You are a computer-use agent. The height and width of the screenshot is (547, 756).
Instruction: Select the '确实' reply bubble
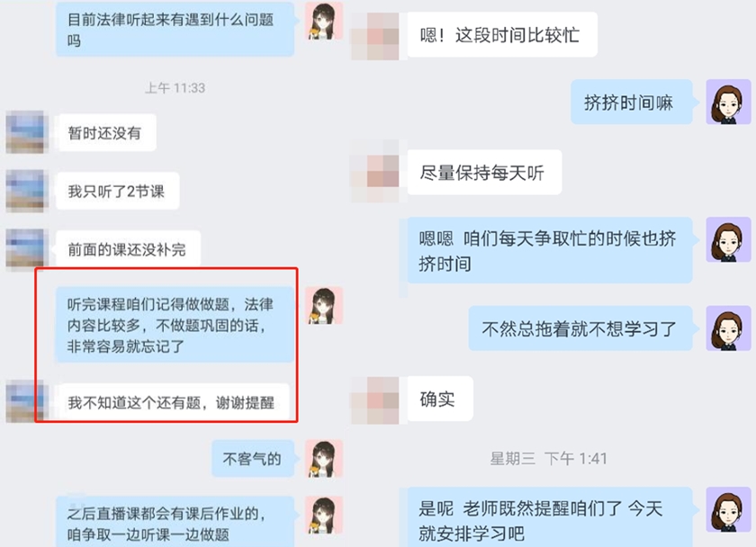[x=440, y=399]
